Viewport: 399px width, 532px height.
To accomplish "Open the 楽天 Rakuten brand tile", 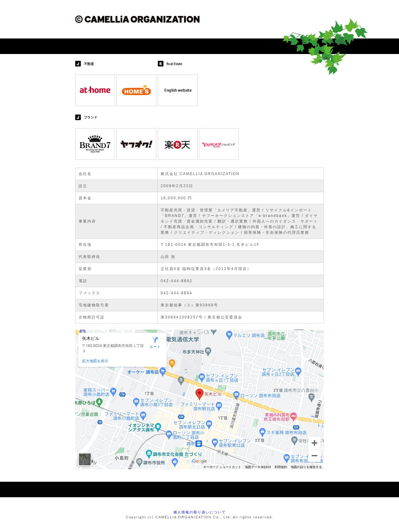I will (178, 144).
